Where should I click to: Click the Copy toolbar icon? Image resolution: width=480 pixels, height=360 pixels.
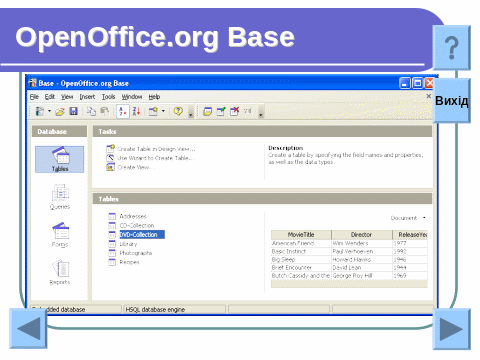(91, 111)
